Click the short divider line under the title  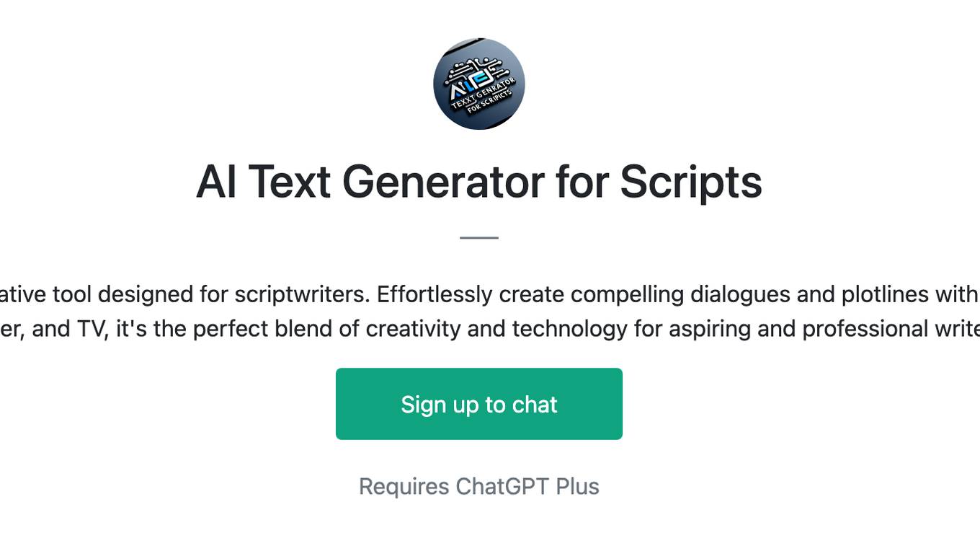(x=479, y=237)
